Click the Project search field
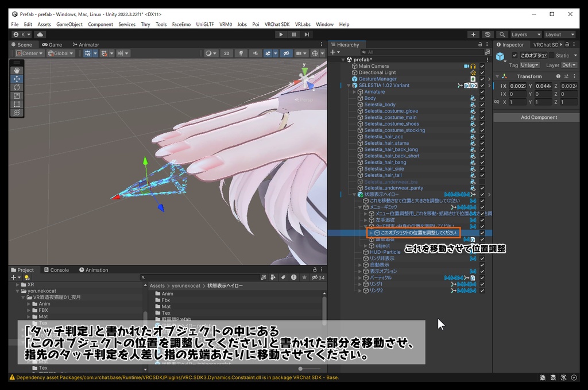Viewport: 588px width, 390px height. [200, 277]
